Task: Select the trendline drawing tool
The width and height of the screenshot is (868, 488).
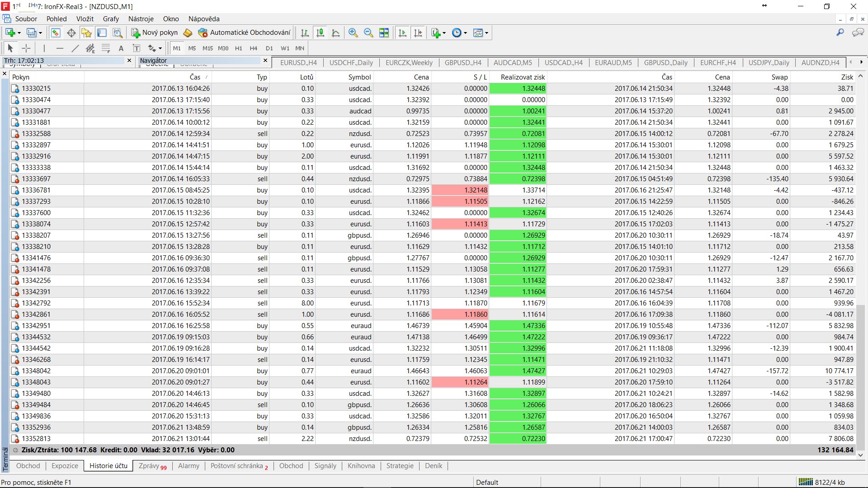Action: (x=75, y=48)
